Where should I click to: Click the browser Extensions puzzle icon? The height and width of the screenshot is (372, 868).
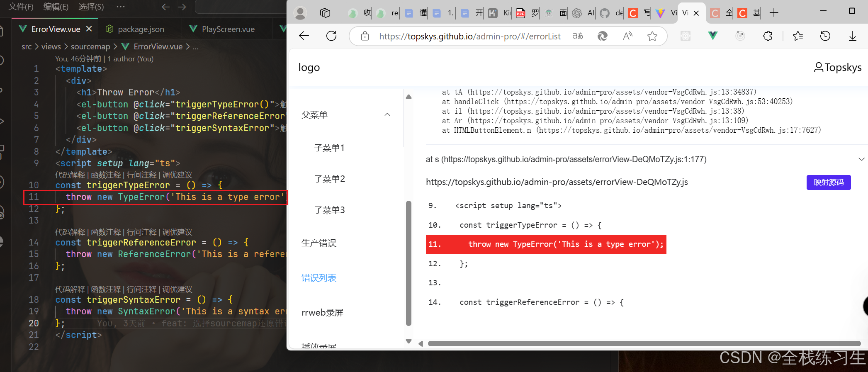coord(768,36)
